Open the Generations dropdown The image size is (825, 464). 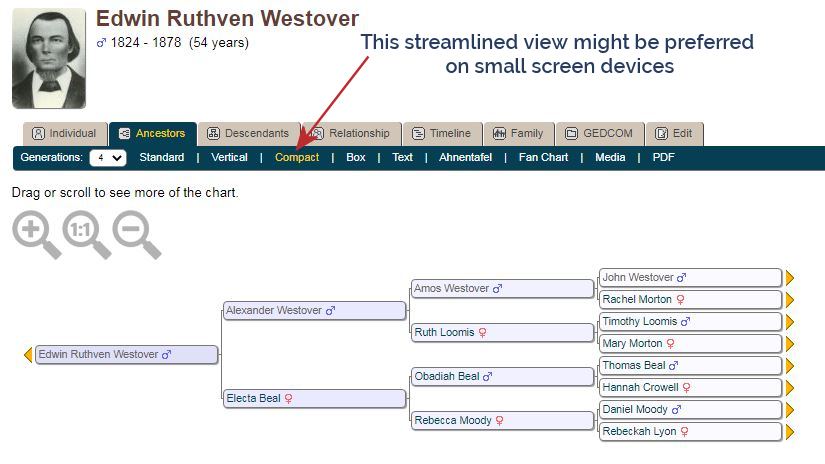(108, 158)
